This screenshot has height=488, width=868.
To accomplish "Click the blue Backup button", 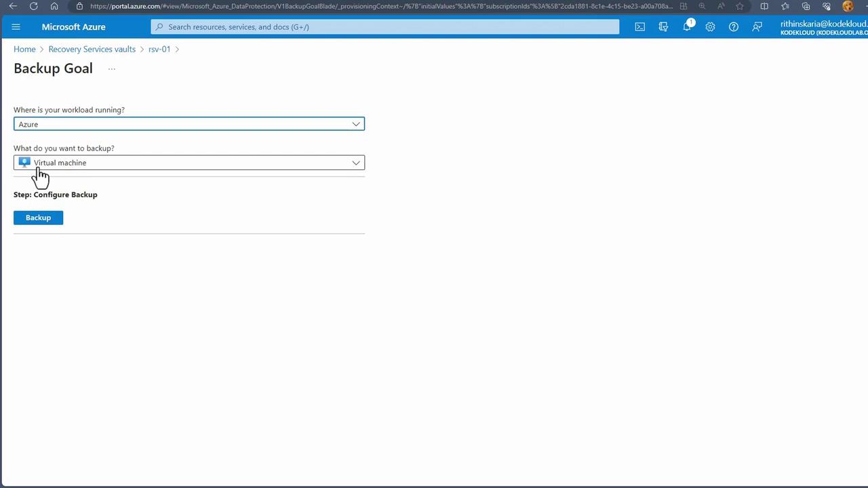I will [x=38, y=218].
